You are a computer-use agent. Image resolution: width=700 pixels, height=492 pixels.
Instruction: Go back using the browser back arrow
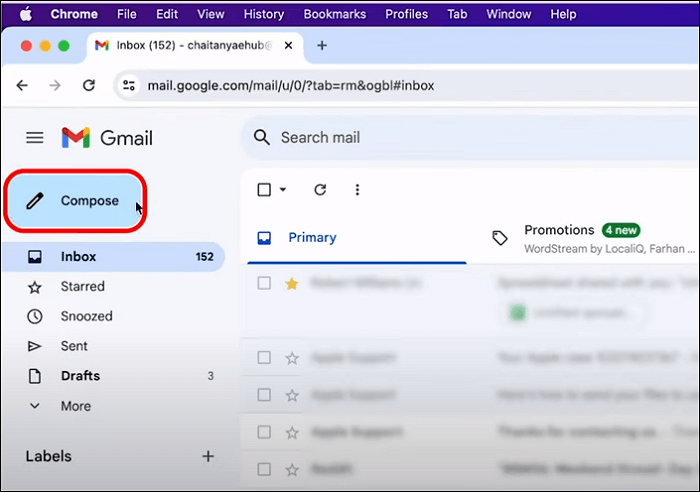23,86
